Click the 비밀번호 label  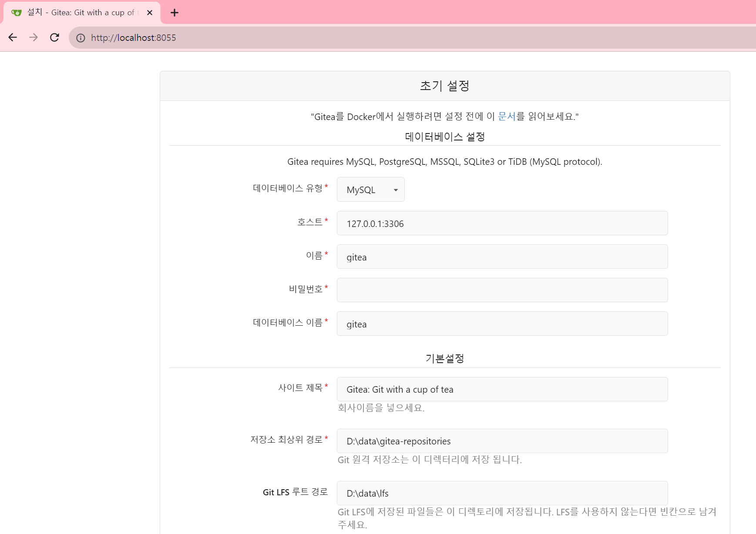pyautogui.click(x=306, y=289)
